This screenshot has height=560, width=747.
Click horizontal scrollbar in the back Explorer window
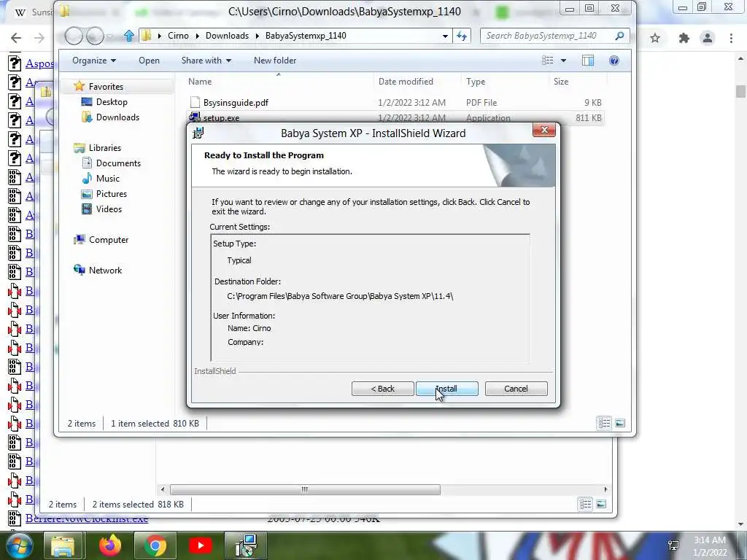tap(305, 489)
